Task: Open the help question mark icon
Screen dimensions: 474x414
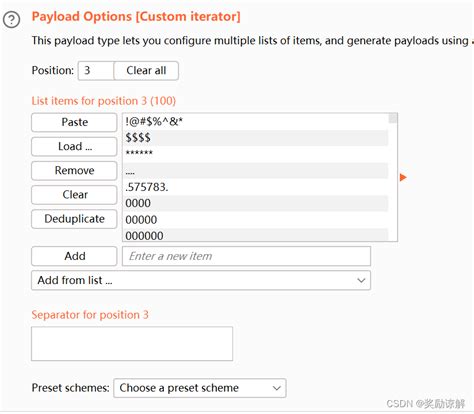Action: pyautogui.click(x=12, y=20)
